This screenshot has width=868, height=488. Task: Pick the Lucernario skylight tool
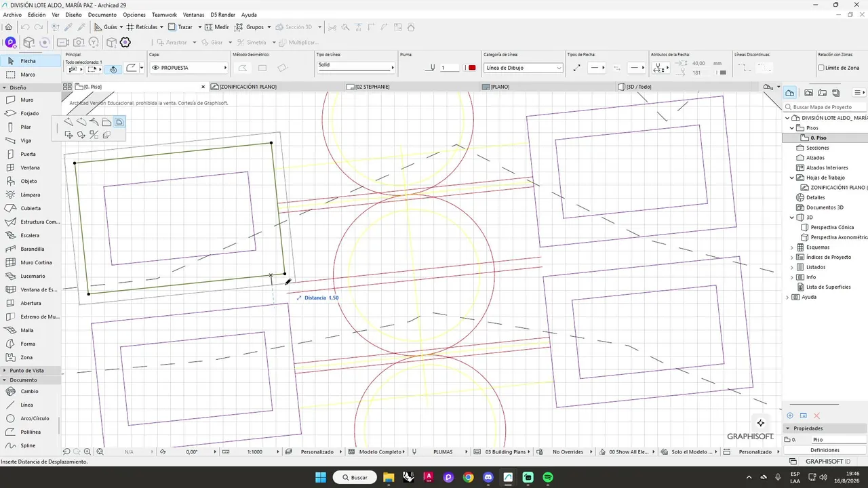tap(31, 276)
